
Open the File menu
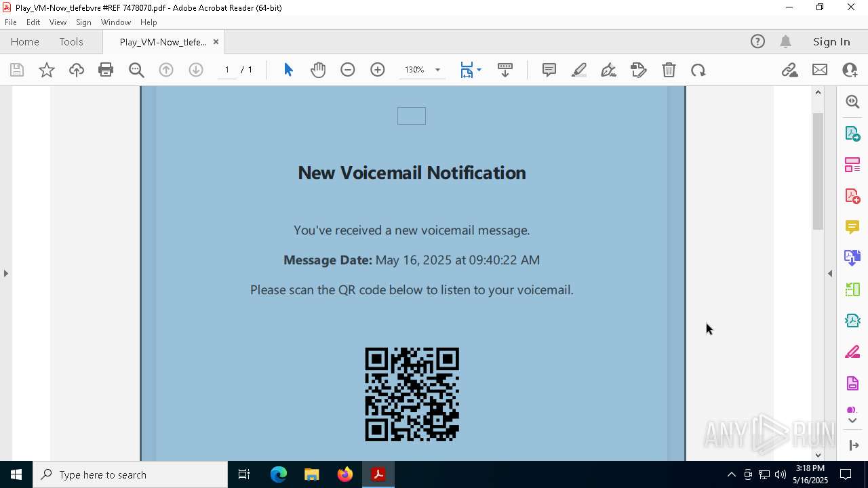[x=11, y=22]
